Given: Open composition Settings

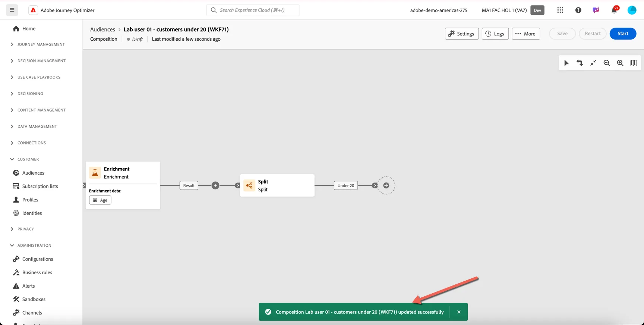Looking at the screenshot, I should click(x=462, y=34).
